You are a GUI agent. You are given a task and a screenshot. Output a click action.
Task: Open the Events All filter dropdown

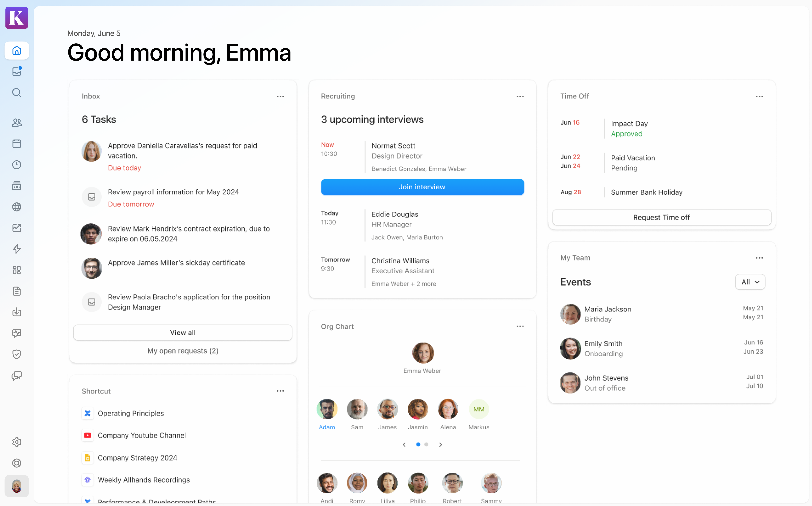(750, 282)
